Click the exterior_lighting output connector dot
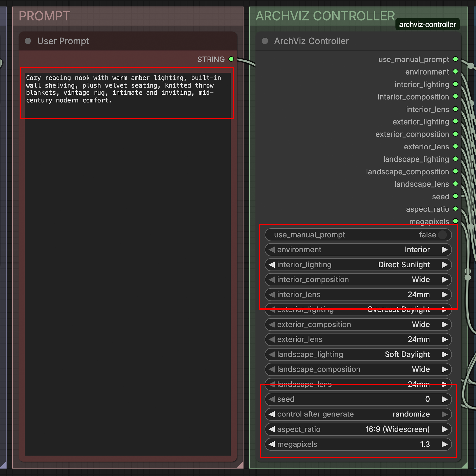 click(x=455, y=121)
